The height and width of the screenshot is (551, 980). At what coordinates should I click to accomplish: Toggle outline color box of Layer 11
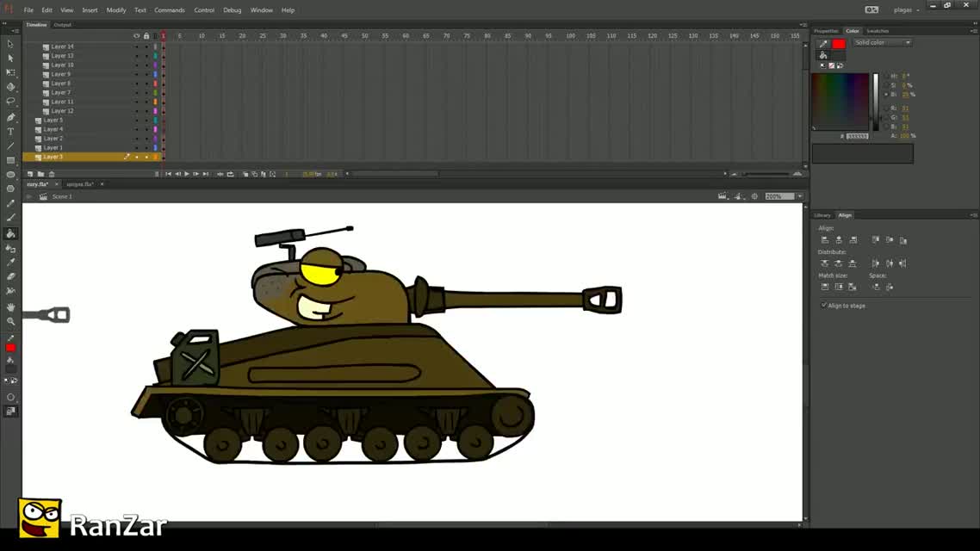(x=156, y=102)
